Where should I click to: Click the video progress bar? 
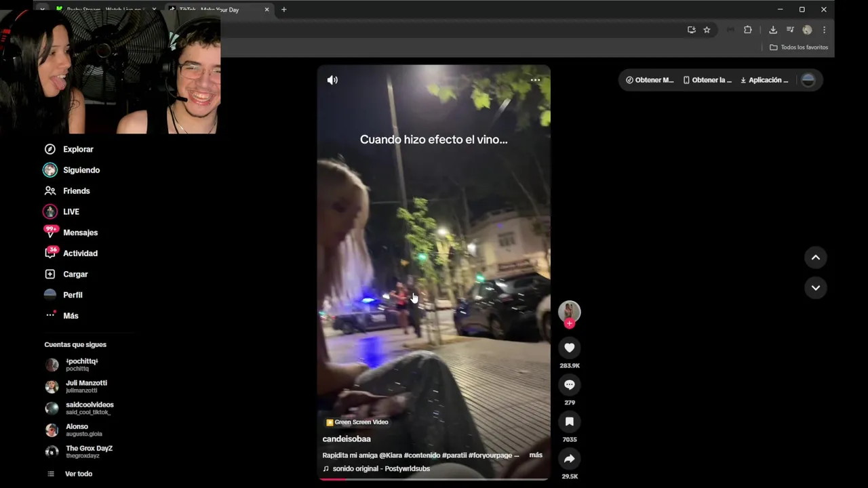pyautogui.click(x=434, y=479)
